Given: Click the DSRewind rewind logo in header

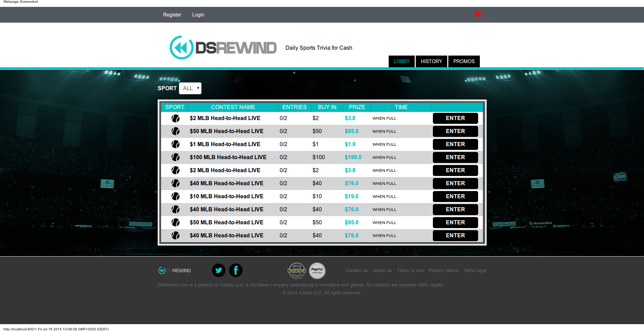Looking at the screenshot, I should (x=223, y=47).
